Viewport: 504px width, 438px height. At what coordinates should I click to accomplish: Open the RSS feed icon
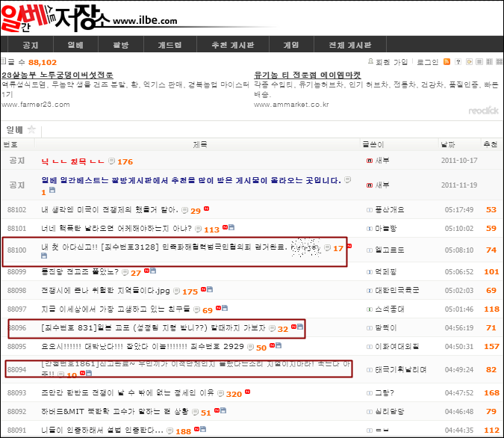447,61
